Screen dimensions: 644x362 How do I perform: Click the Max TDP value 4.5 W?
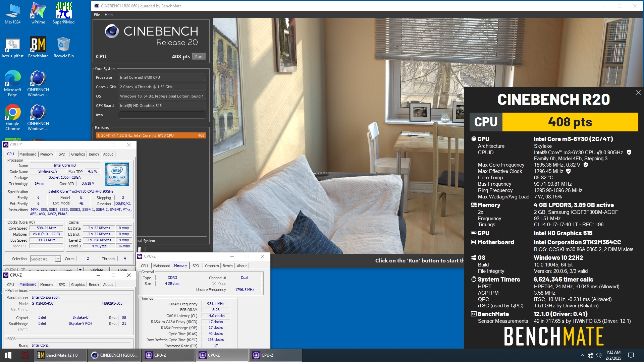click(93, 171)
